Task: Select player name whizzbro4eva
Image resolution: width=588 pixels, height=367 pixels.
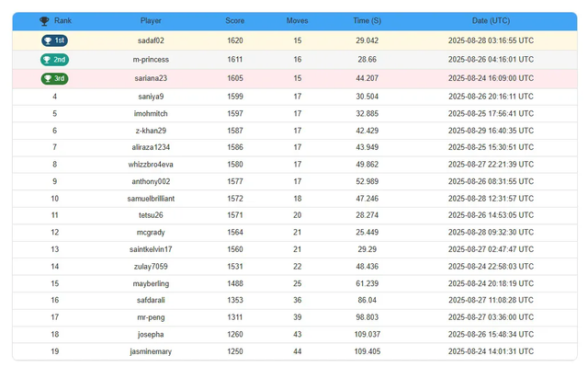Action: pos(151,165)
